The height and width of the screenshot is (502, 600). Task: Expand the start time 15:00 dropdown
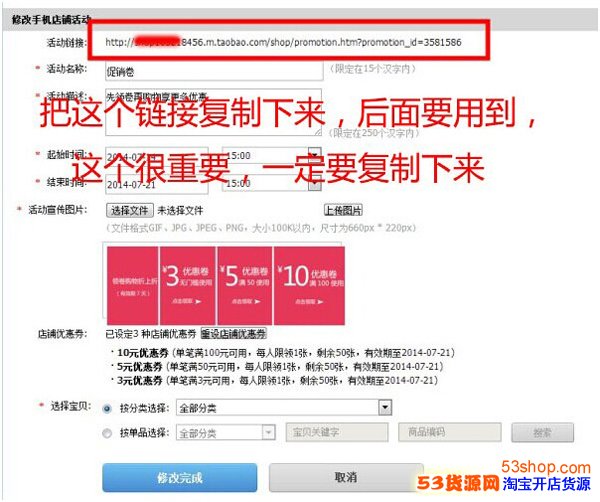click(315, 153)
